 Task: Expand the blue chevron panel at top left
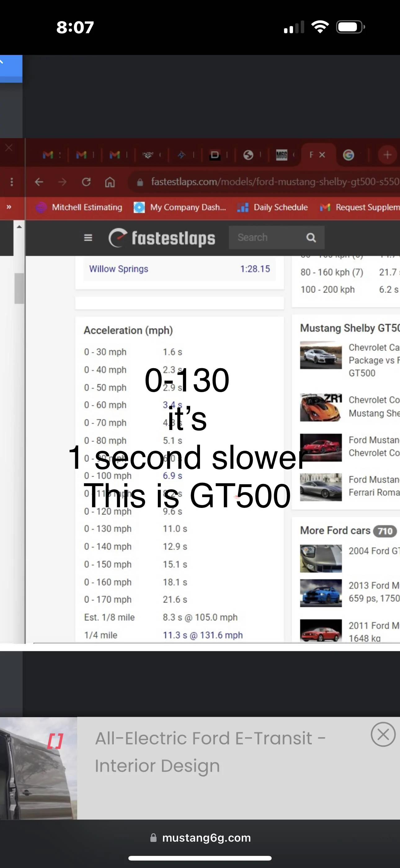[x=11, y=68]
